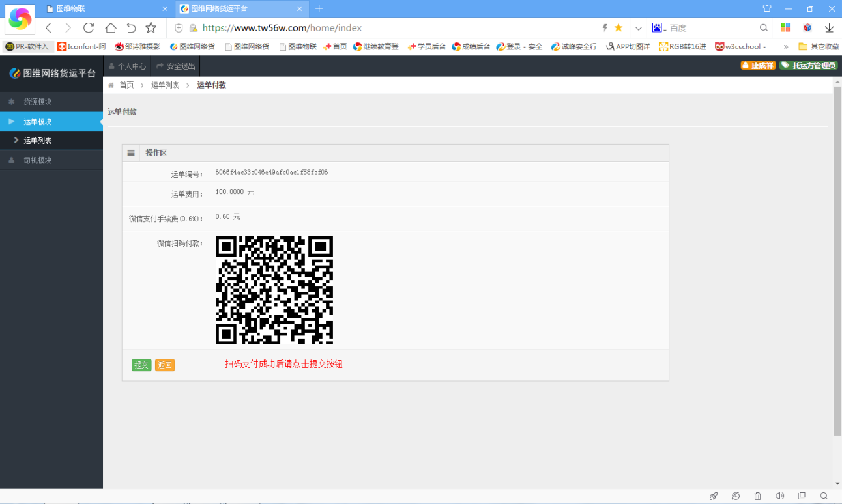Select the 运单模块 sidebar menu
Viewport: 842px width, 504px height.
[51, 122]
